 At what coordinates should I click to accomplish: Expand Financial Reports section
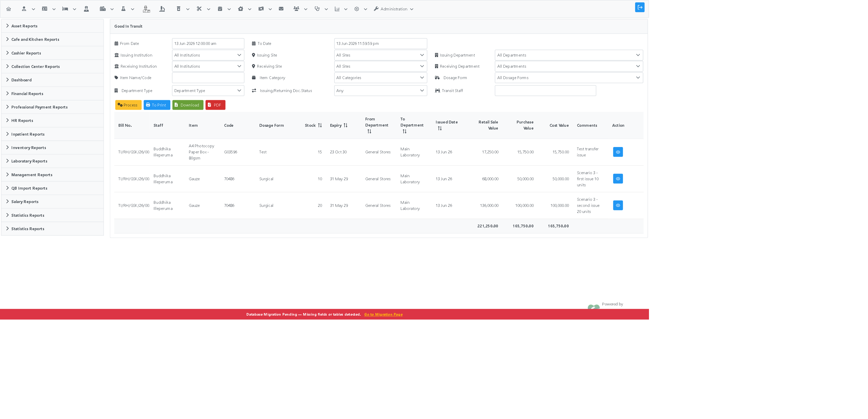click(x=52, y=94)
